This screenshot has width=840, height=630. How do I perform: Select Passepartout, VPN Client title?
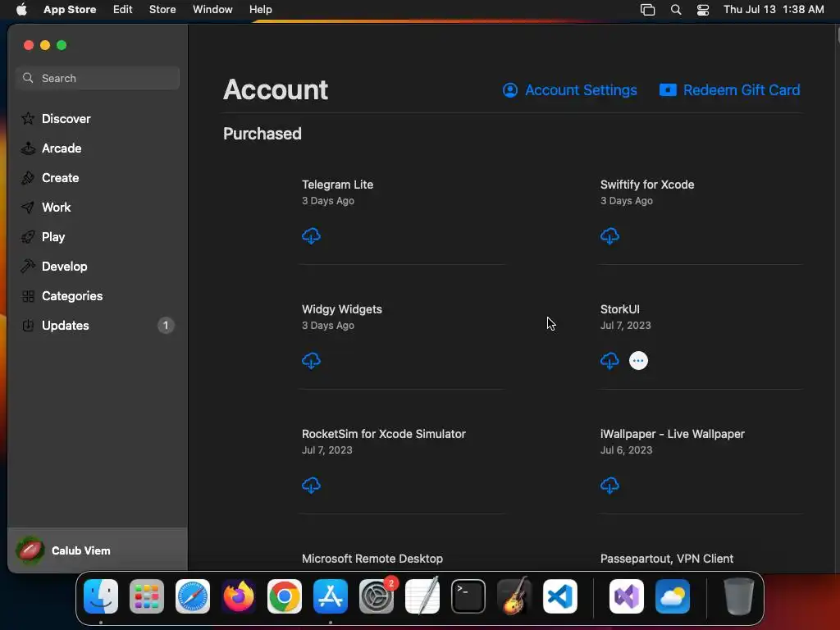point(666,559)
